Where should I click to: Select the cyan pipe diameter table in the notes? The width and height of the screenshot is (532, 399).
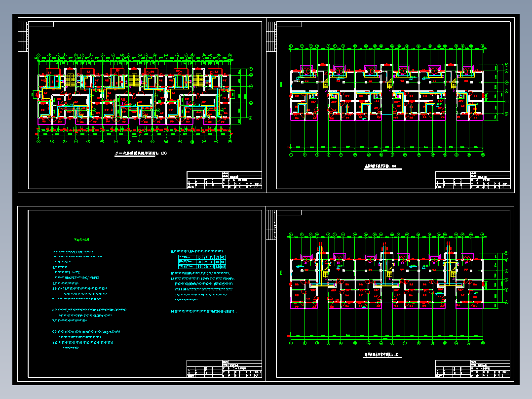[202, 262]
